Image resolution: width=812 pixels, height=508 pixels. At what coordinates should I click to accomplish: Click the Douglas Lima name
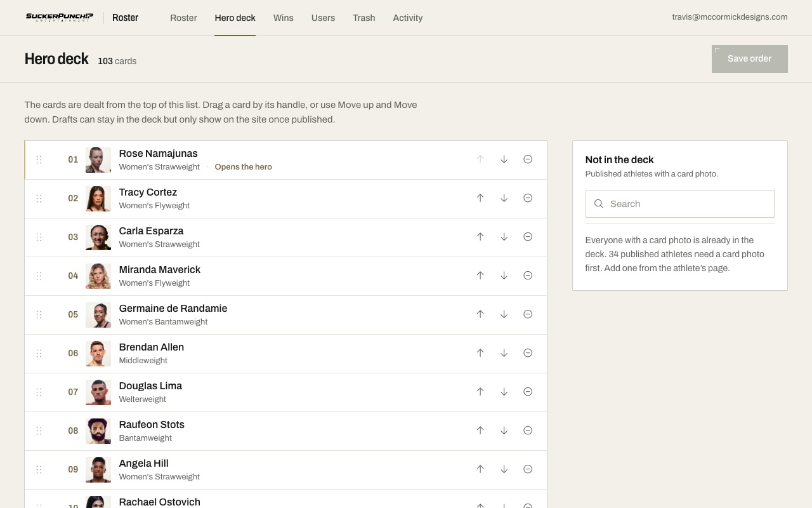[150, 386]
